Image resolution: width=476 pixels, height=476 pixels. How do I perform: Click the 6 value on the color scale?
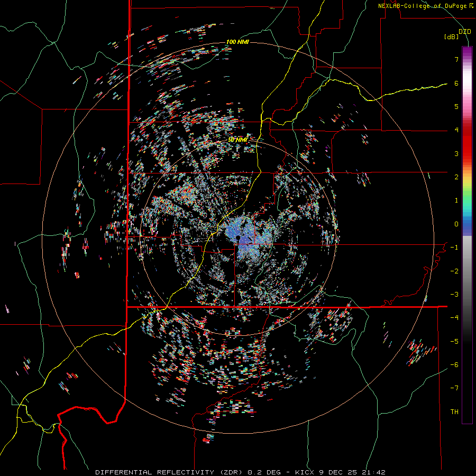pyautogui.click(x=456, y=83)
